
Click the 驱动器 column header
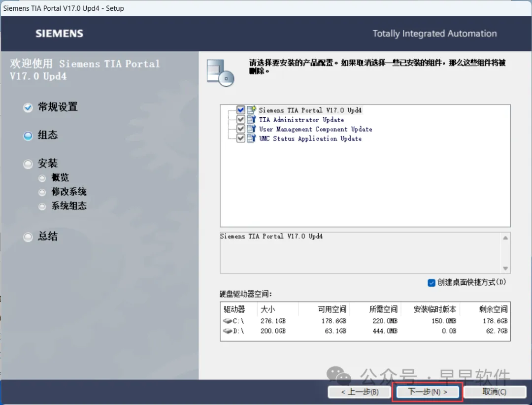239,309
